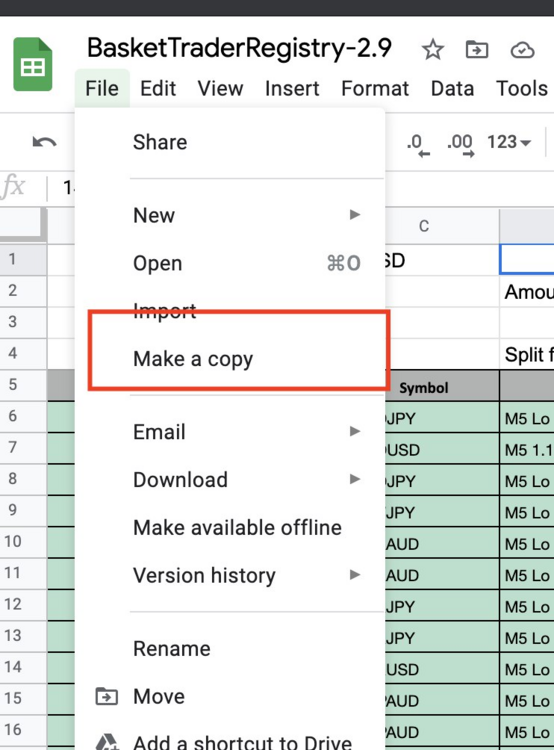Click the select-all corner box
This screenshot has height=750, width=554.
23,225
